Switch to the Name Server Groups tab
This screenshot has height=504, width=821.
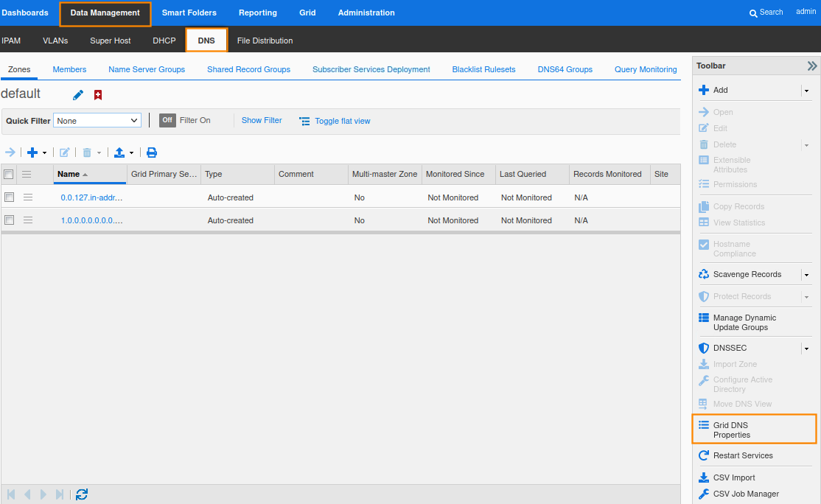pos(147,69)
